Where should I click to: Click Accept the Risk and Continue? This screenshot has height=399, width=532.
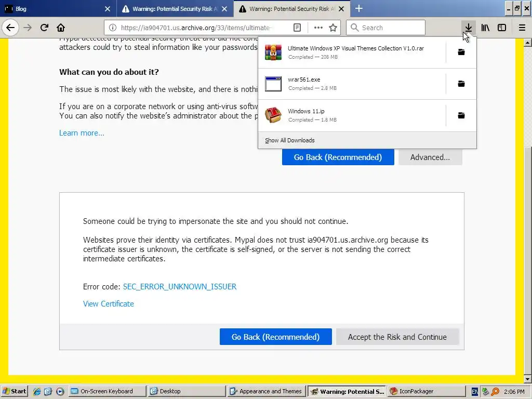[x=397, y=337]
